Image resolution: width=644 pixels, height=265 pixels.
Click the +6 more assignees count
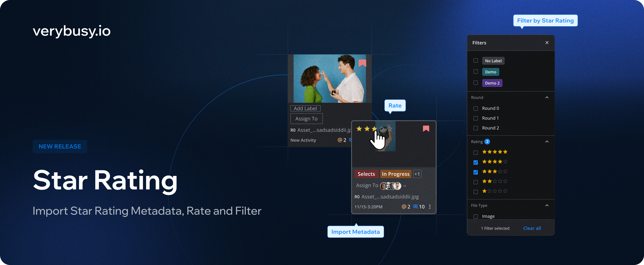(x=404, y=186)
